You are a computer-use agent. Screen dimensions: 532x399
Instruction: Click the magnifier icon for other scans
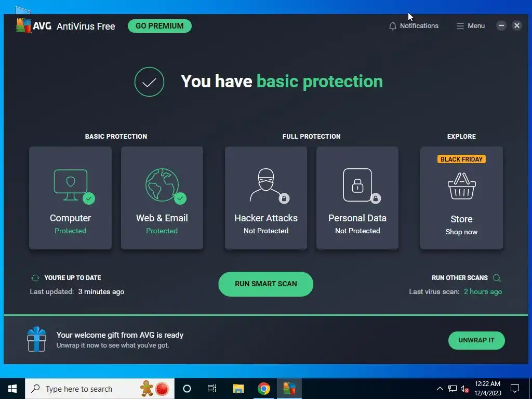click(497, 278)
